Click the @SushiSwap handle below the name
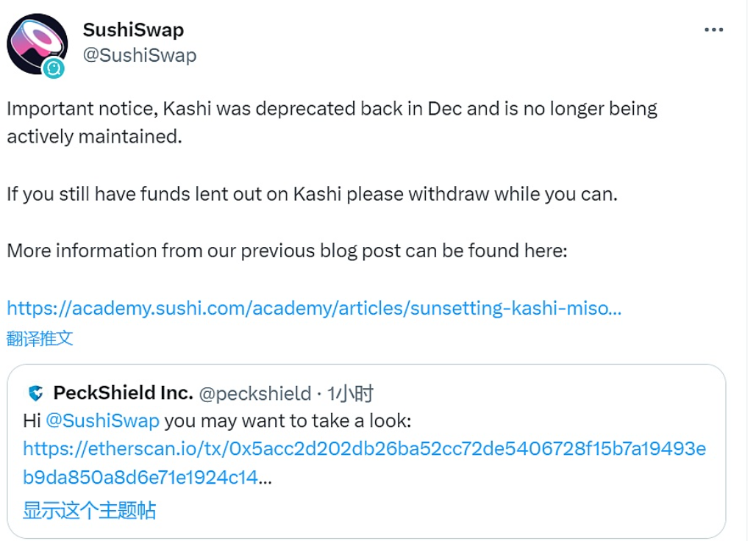This screenshot has height=541, width=756. point(139,55)
